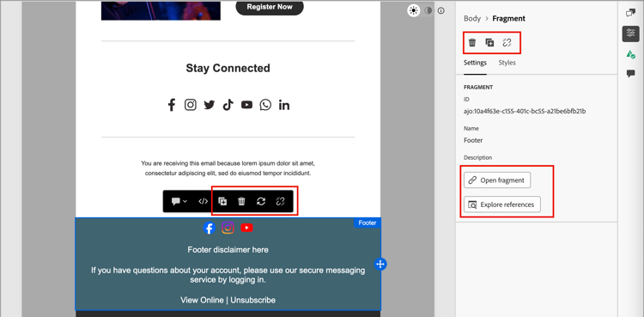This screenshot has height=317, width=644.
Task: Open the collaboration chat icon in right rail
Action: 630,13
